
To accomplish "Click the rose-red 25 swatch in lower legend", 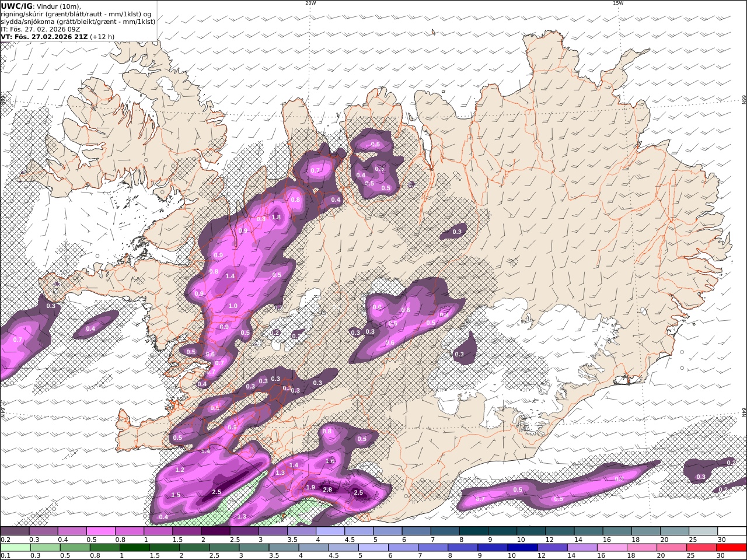I will [x=700, y=548].
